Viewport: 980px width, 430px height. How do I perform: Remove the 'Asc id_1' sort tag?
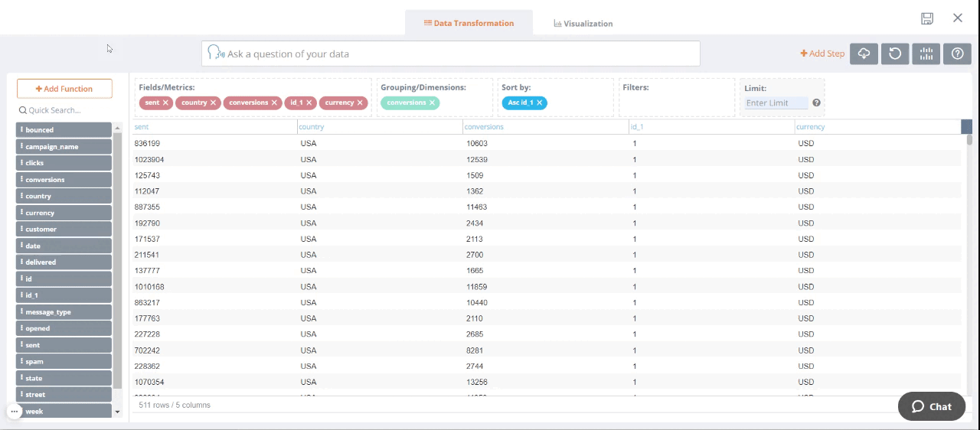coord(539,103)
